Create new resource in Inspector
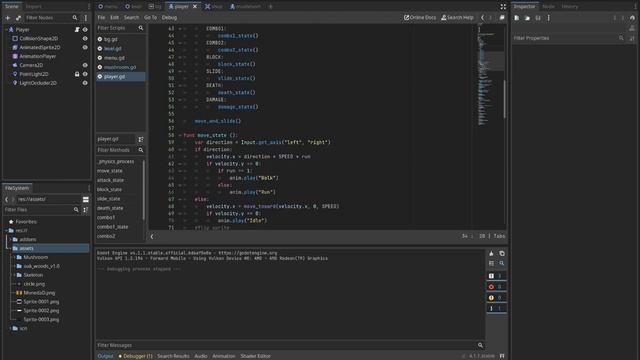The height and width of the screenshot is (360, 640). point(517,18)
